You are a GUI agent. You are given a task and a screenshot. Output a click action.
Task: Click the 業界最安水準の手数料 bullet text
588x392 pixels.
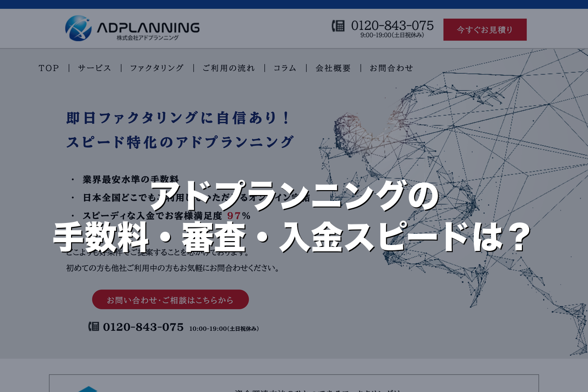(x=130, y=179)
